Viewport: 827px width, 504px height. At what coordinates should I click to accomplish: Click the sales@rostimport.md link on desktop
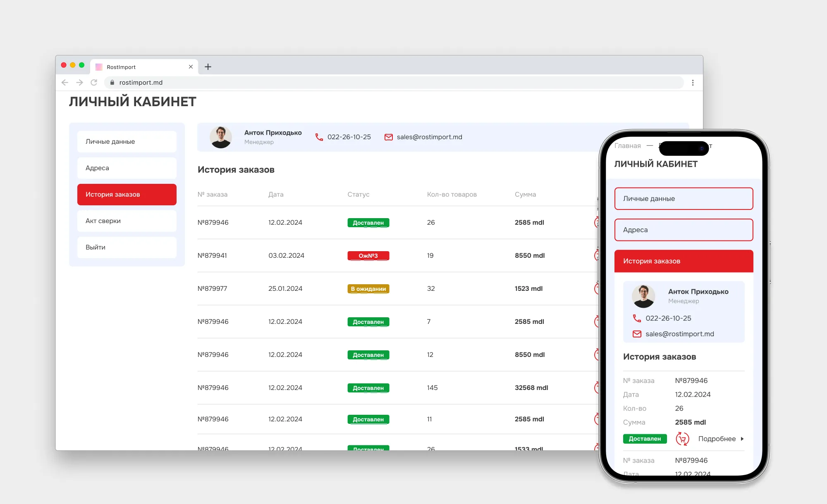[429, 137]
